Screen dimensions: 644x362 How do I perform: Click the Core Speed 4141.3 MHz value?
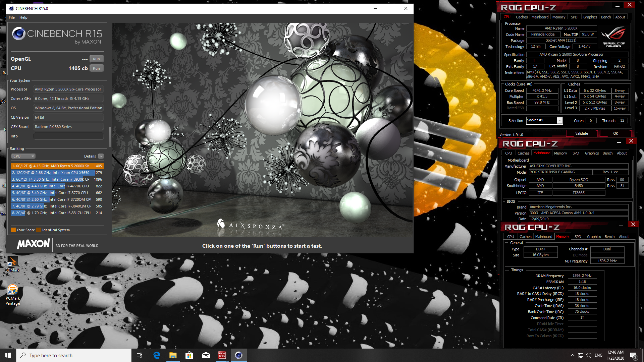click(x=542, y=90)
